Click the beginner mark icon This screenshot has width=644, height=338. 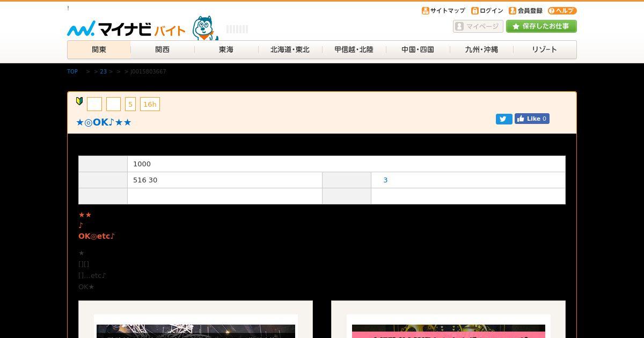click(79, 101)
